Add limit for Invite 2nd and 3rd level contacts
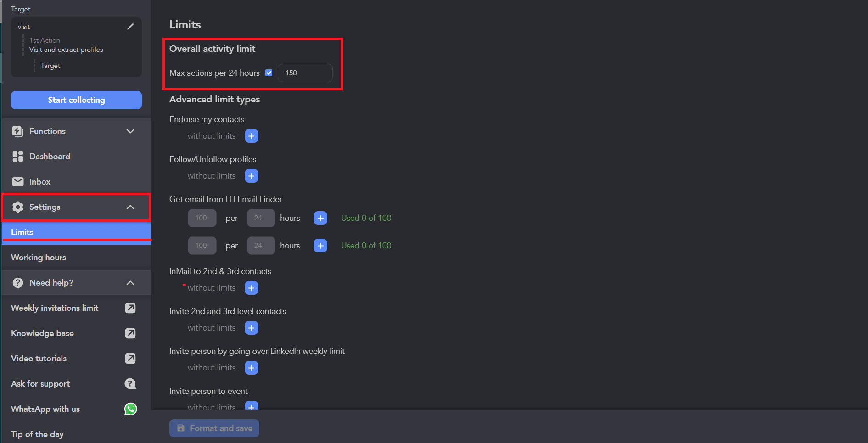This screenshot has height=443, width=868. tap(252, 328)
